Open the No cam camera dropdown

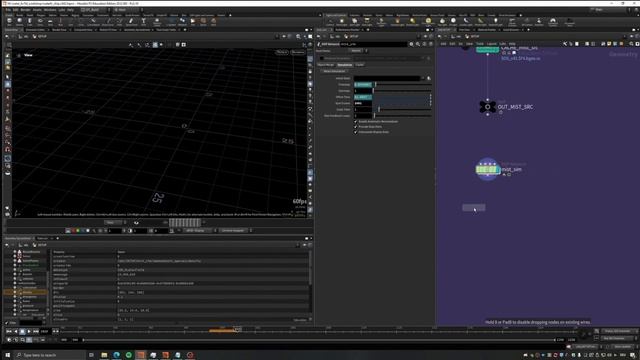pyautogui.click(x=298, y=52)
